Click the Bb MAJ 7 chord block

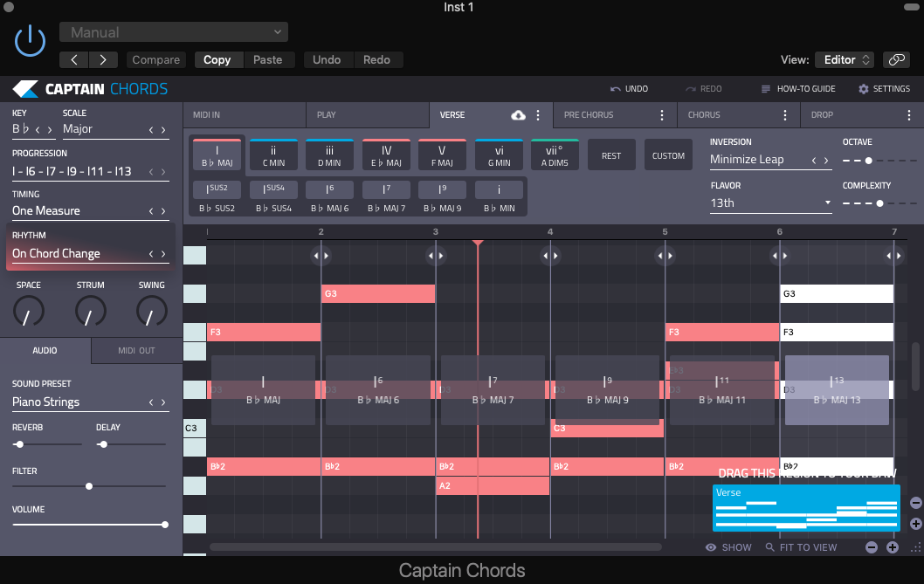click(493, 390)
